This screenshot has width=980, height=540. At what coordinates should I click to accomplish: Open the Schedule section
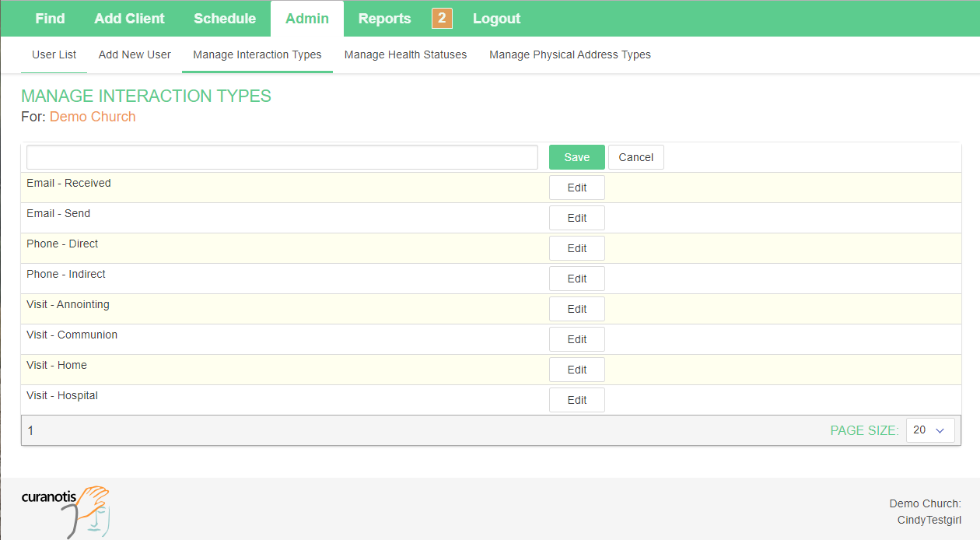pyautogui.click(x=225, y=19)
